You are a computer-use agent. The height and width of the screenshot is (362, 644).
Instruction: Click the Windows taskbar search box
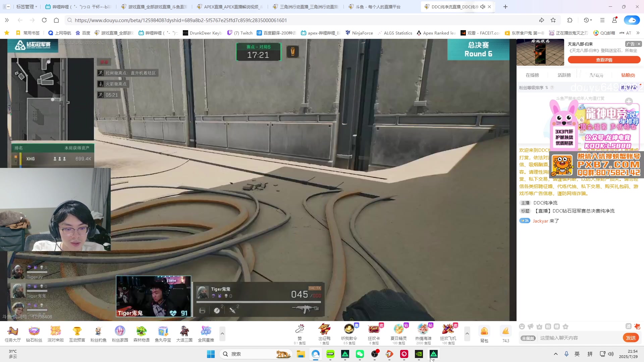[x=256, y=354]
